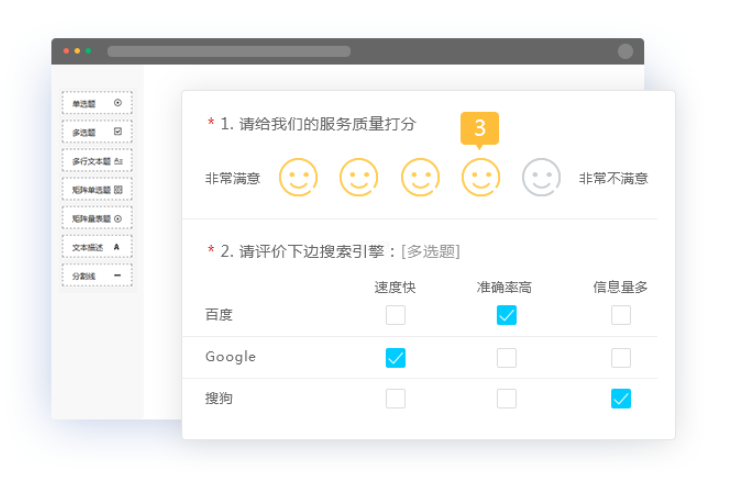Select the gray fifth smiley face
This screenshot has height=484, width=738.
pyautogui.click(x=542, y=178)
